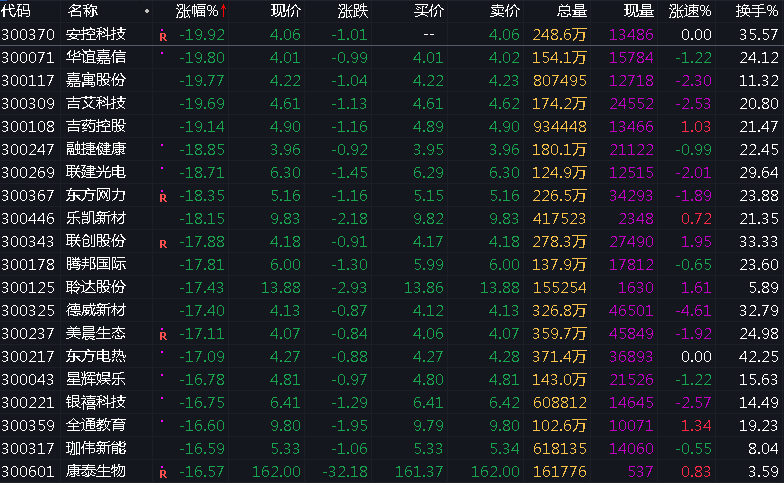Image resolution: width=784 pixels, height=483 pixels.
Task: Select stock 联建光电
Action: point(96,172)
